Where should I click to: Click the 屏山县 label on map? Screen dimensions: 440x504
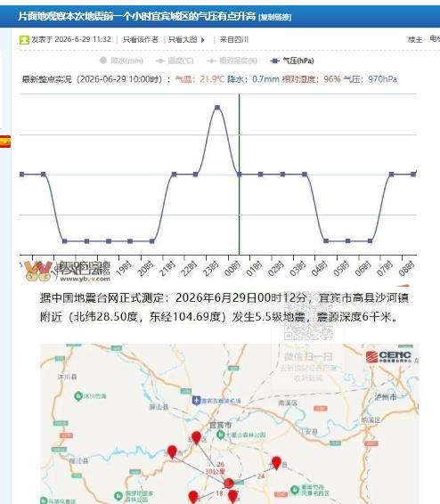(159, 407)
